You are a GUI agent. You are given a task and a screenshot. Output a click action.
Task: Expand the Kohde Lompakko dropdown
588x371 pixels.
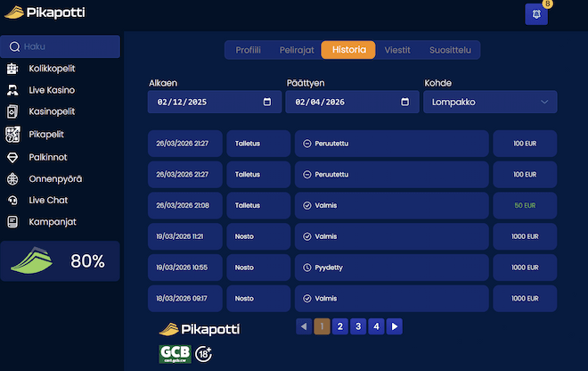[x=490, y=102]
